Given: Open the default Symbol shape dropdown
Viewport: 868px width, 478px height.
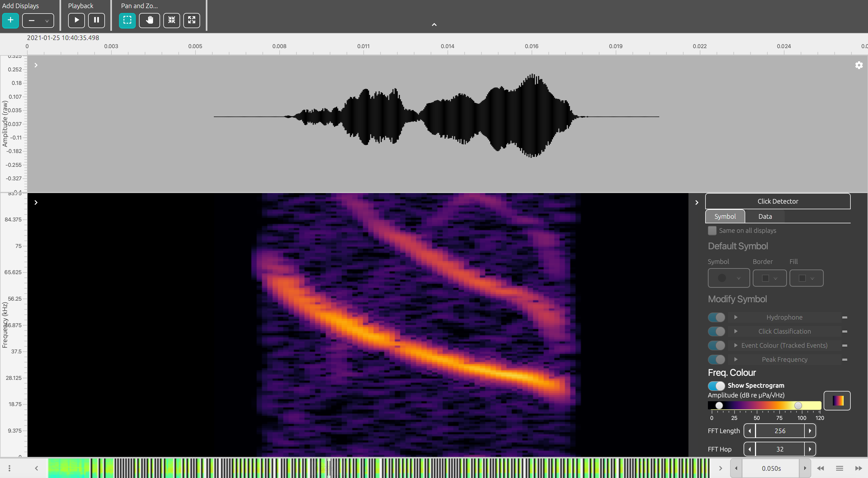Looking at the screenshot, I should (728, 278).
